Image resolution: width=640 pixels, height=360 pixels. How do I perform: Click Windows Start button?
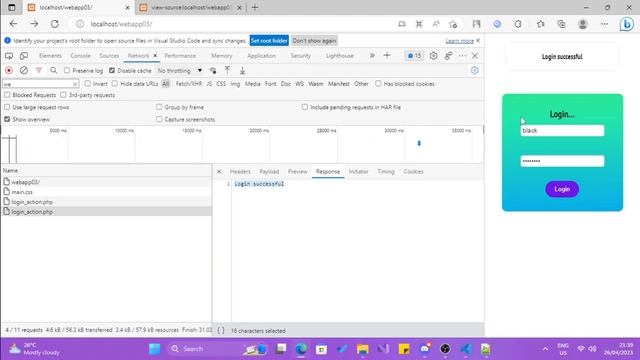[155, 349]
